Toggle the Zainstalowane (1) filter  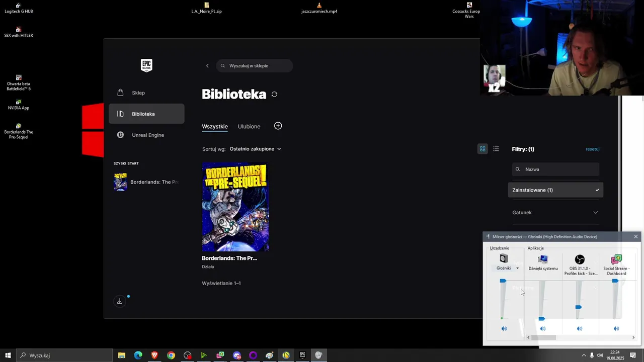click(555, 190)
